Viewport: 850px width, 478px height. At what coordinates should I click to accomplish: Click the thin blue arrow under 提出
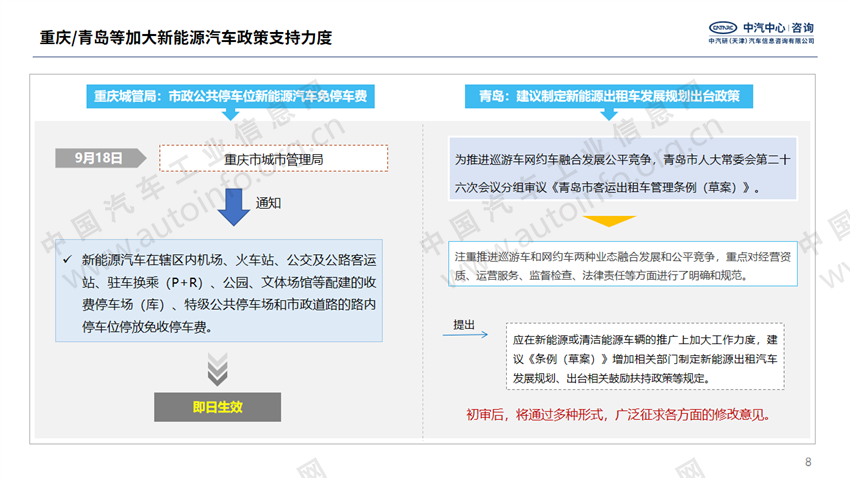point(465,335)
